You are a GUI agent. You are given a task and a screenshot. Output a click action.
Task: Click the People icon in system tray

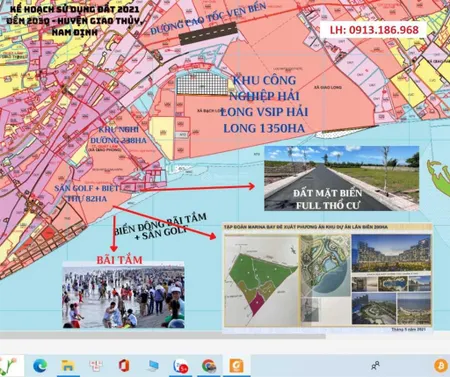(375, 366)
